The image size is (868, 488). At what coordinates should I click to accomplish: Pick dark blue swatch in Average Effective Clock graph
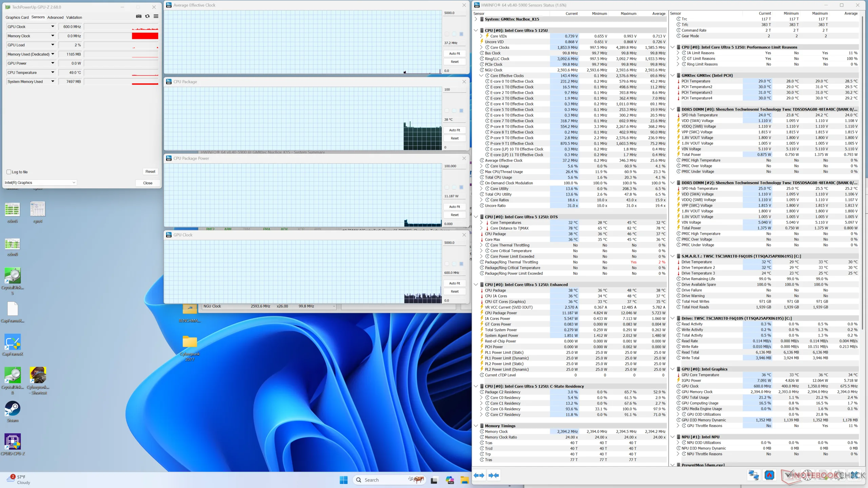point(461,34)
